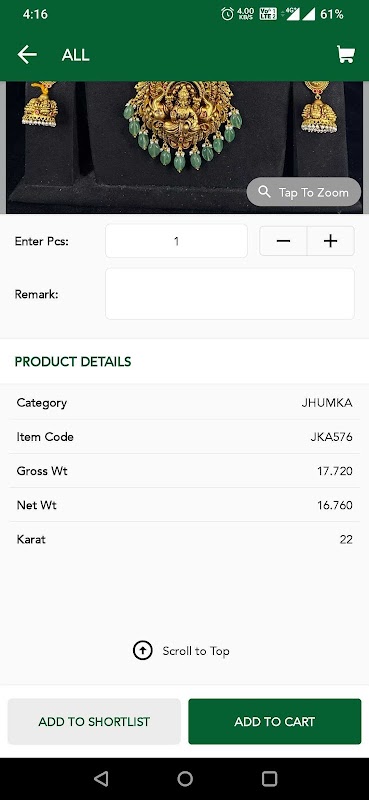Tap the Category JHUMKA row
The image size is (369, 800).
(184, 403)
